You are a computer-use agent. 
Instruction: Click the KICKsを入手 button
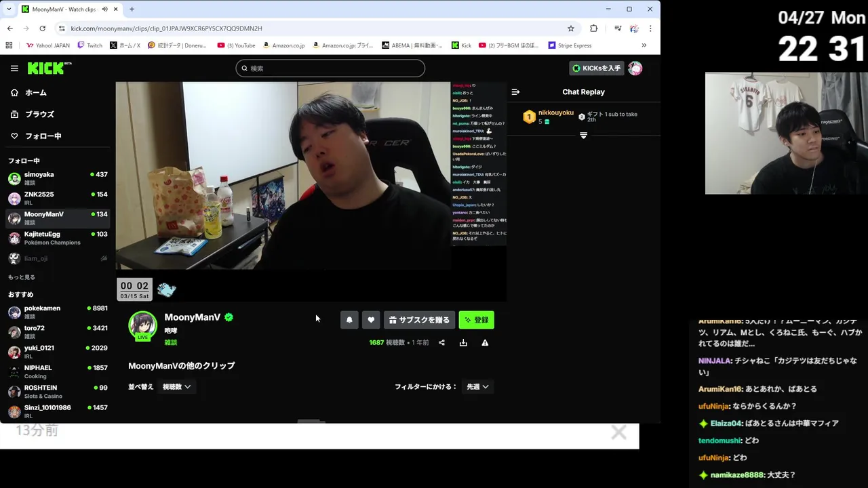point(596,68)
